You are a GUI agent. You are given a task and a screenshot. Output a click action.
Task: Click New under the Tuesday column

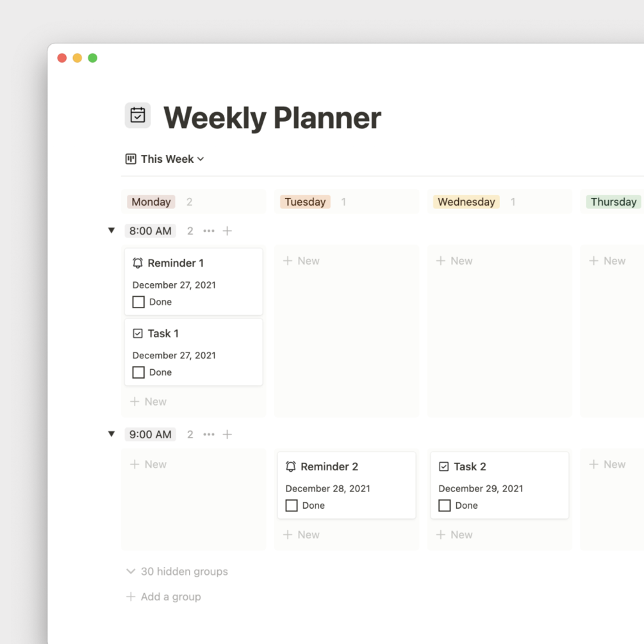coord(301,261)
